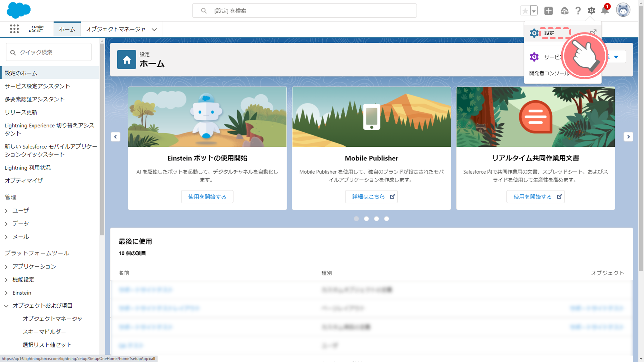644x362 pixels.
Task: Click 使用を開始する under リアルタイム共同作業用文書
Action: (535, 197)
